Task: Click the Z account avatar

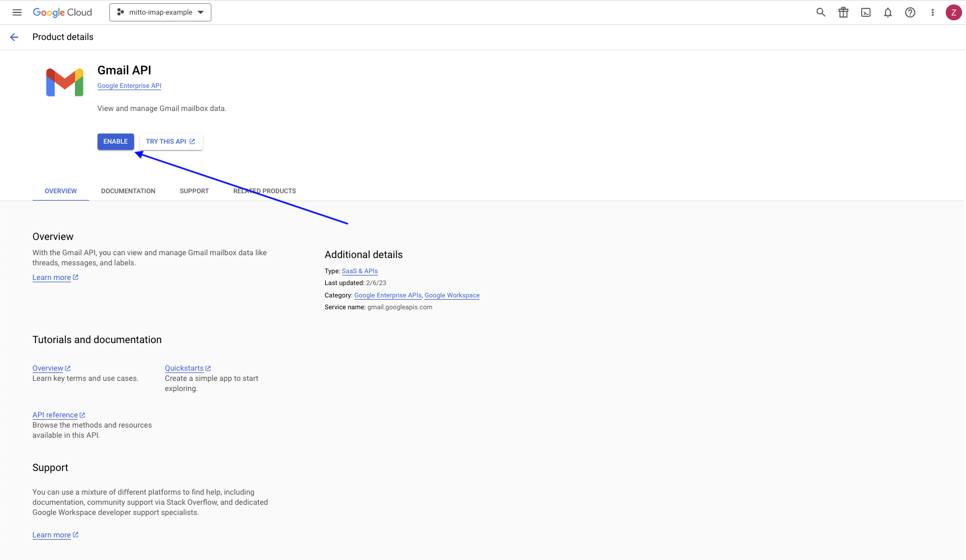Action: 954,12
